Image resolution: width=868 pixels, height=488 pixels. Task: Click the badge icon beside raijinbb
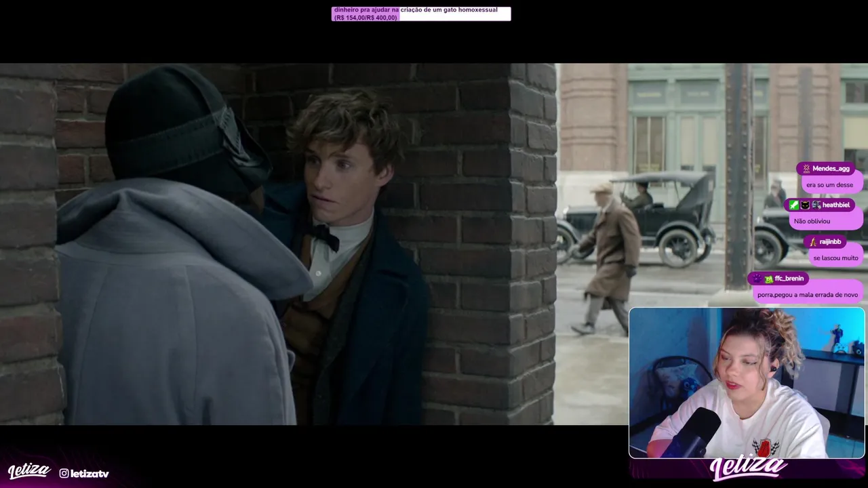pyautogui.click(x=813, y=242)
